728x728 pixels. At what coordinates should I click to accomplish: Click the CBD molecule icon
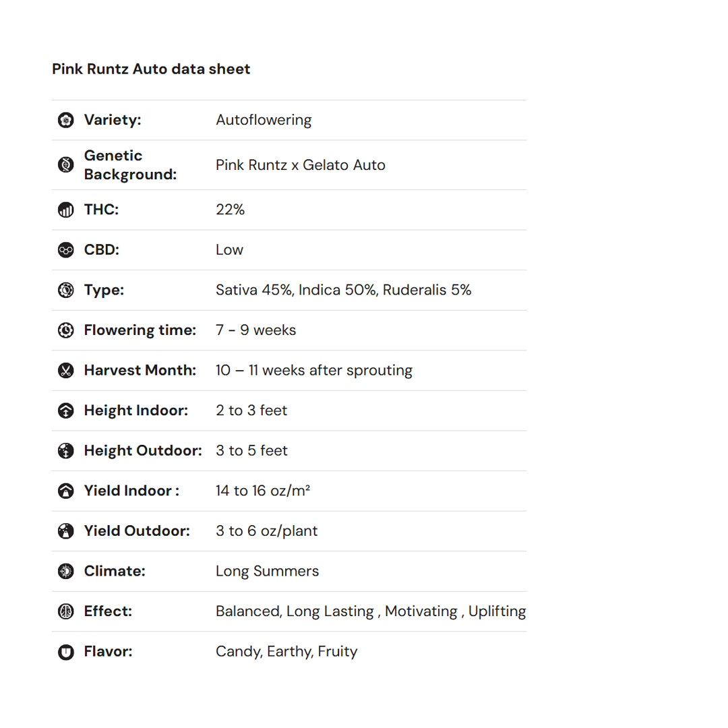click(x=65, y=250)
